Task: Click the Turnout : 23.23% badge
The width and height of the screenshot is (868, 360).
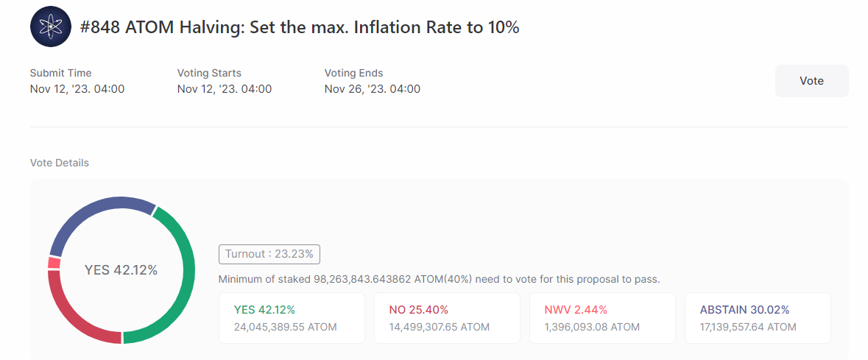Action: click(x=269, y=254)
